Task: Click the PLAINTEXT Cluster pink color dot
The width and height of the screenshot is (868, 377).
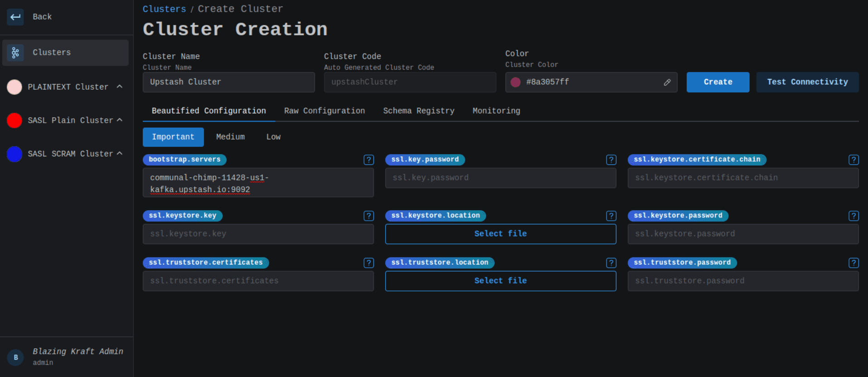Action: (15, 87)
